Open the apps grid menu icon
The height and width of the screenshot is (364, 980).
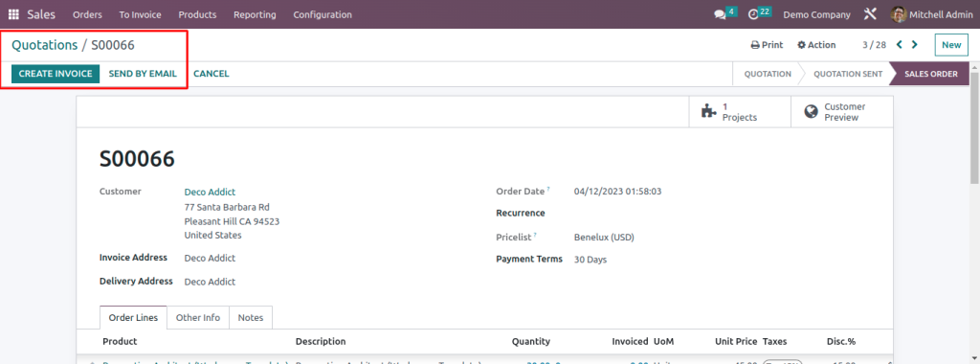click(x=13, y=14)
